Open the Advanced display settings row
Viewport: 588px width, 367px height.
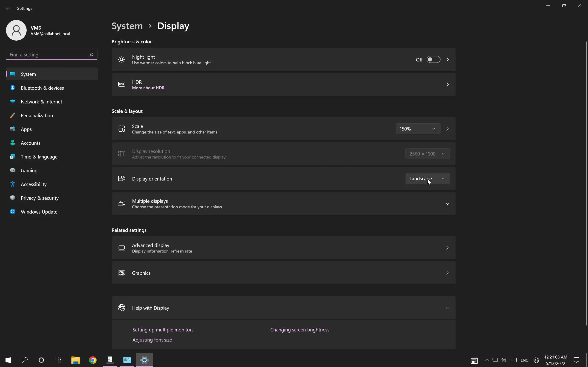(283, 248)
